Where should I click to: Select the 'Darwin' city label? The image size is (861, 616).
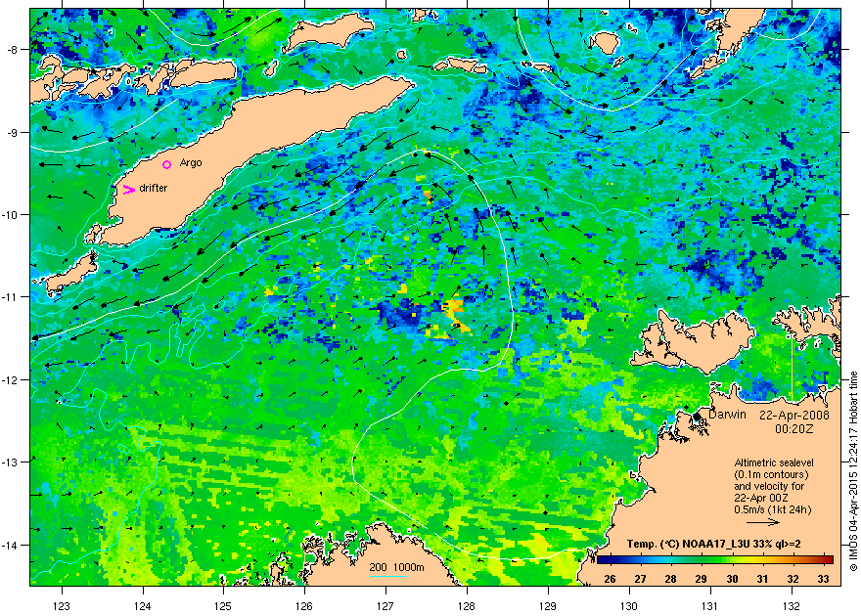(x=727, y=415)
